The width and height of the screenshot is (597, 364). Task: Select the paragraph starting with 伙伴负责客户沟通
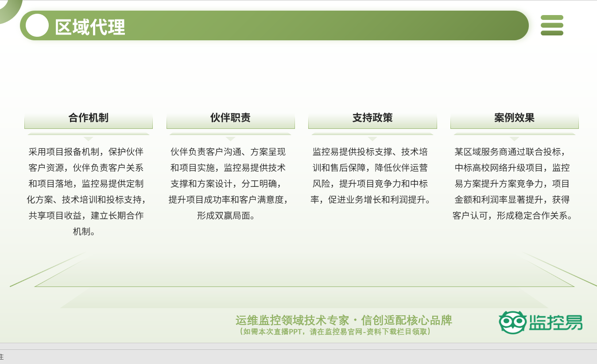tap(228, 183)
